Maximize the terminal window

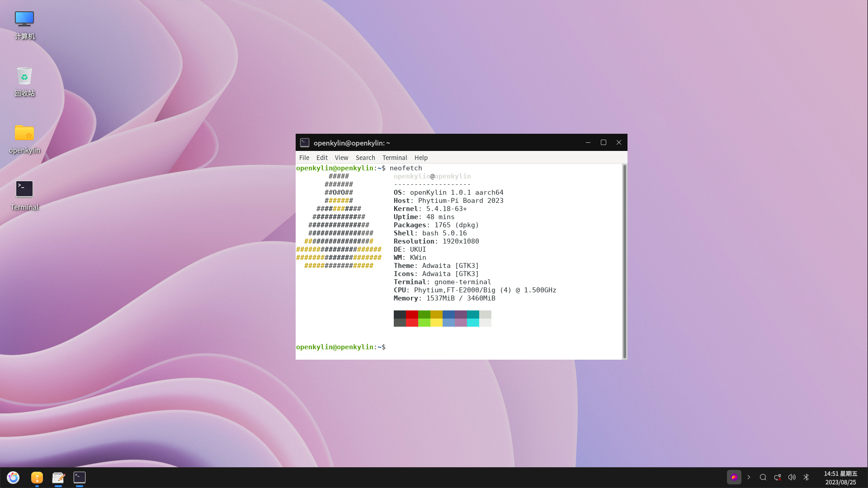(x=604, y=142)
